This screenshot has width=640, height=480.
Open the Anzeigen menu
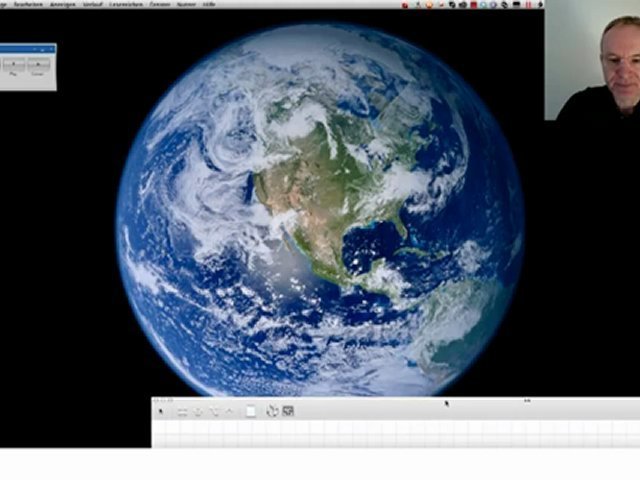(x=63, y=5)
